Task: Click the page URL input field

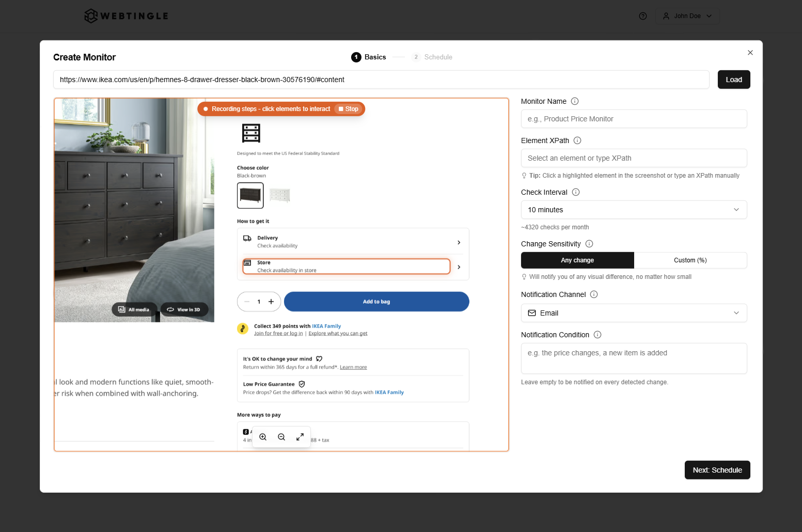Action: pyautogui.click(x=381, y=80)
